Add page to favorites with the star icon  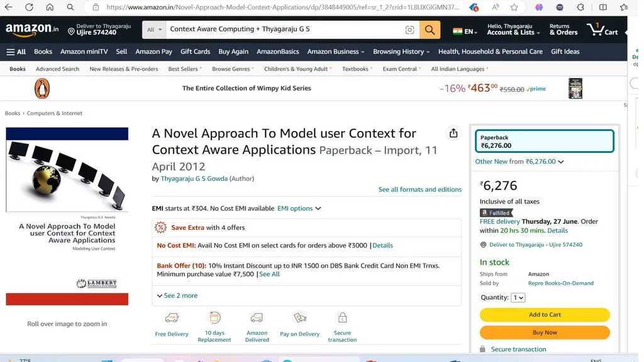(514, 7)
